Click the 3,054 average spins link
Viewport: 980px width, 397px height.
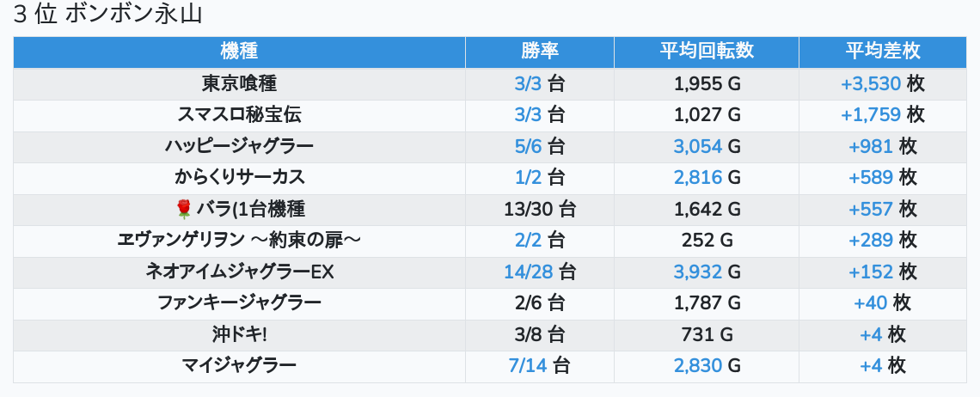tap(697, 146)
